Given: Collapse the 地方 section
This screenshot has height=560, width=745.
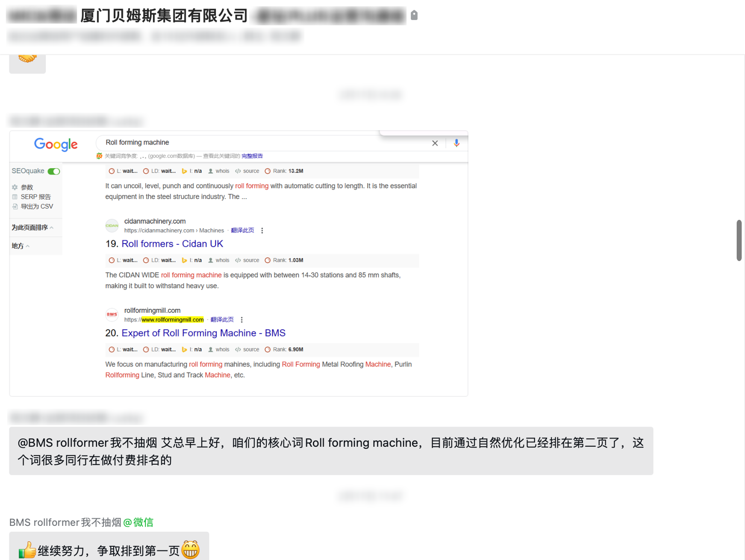Looking at the screenshot, I should point(28,246).
